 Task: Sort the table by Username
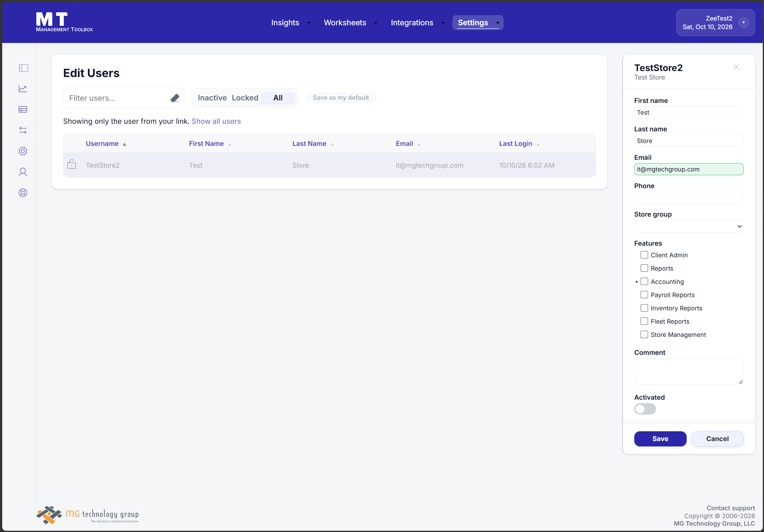tap(106, 143)
